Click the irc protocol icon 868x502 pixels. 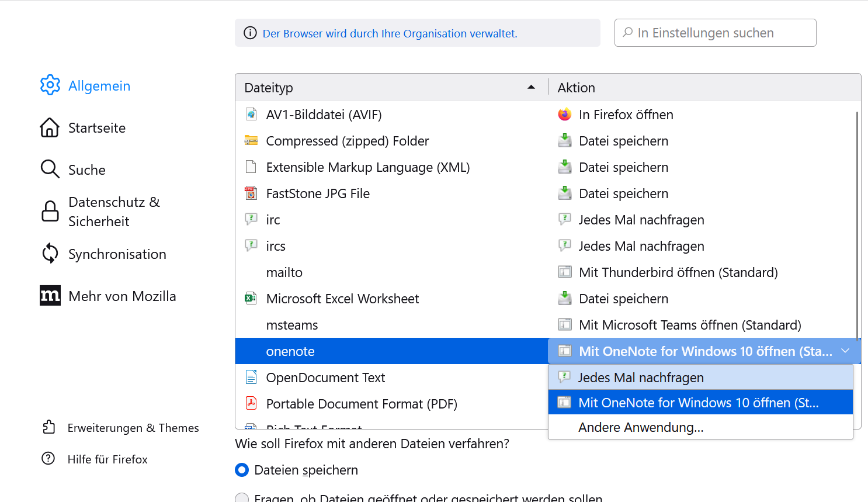pyautogui.click(x=251, y=219)
